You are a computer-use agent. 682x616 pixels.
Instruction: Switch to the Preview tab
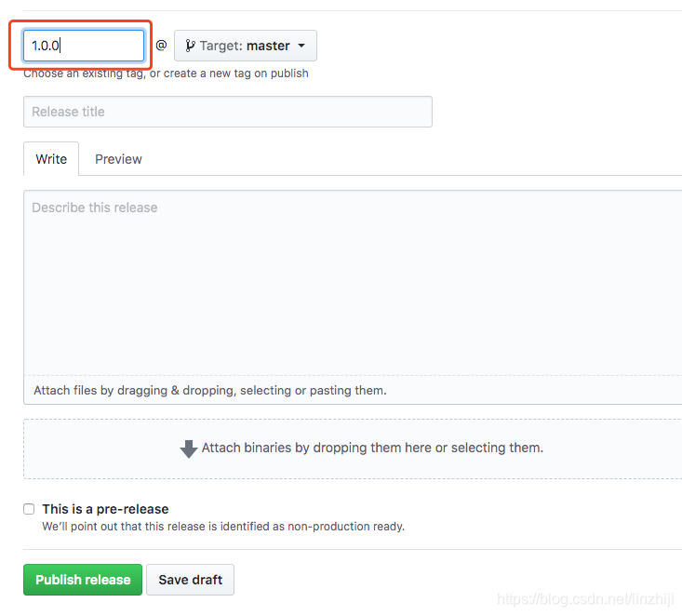118,159
